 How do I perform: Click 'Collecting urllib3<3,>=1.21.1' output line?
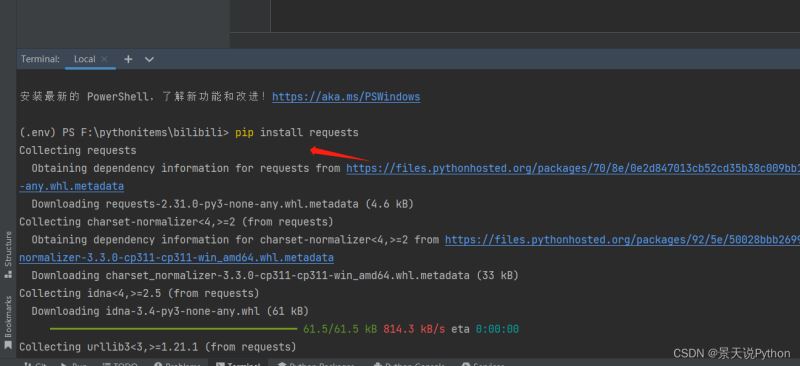pyautogui.click(x=158, y=347)
